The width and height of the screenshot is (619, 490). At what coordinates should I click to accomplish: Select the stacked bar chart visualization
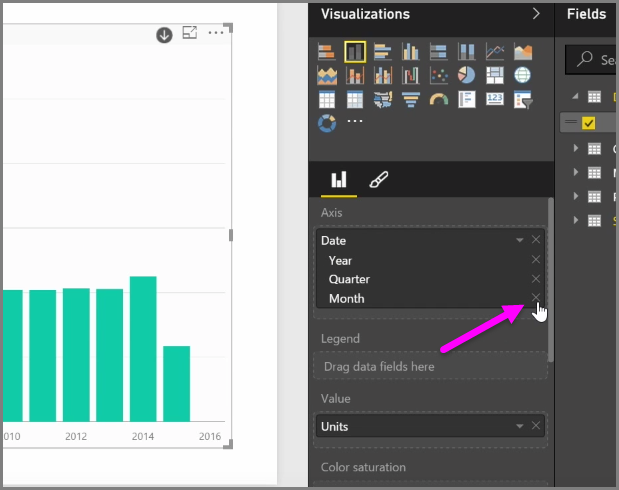coord(326,52)
